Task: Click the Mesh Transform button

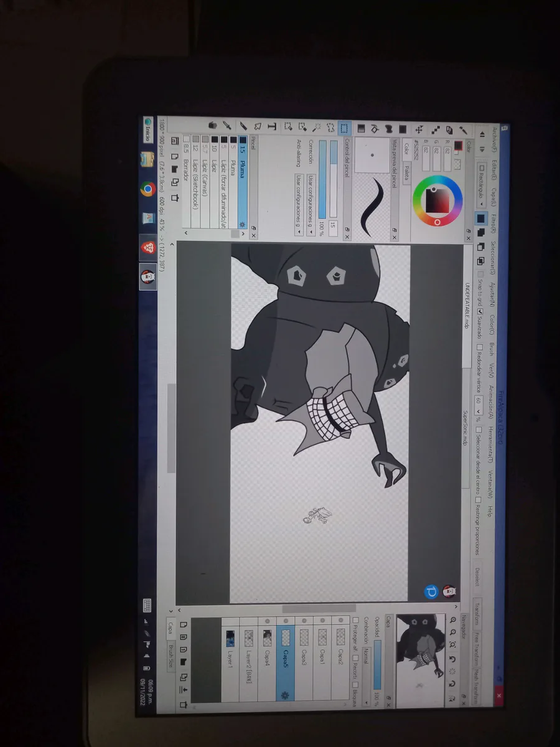Action: (x=477, y=686)
